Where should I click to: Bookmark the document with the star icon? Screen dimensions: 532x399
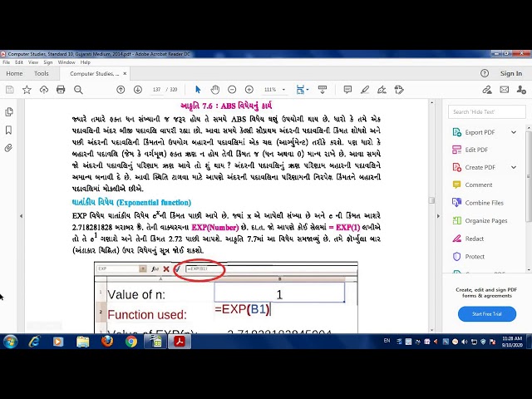tap(27, 90)
